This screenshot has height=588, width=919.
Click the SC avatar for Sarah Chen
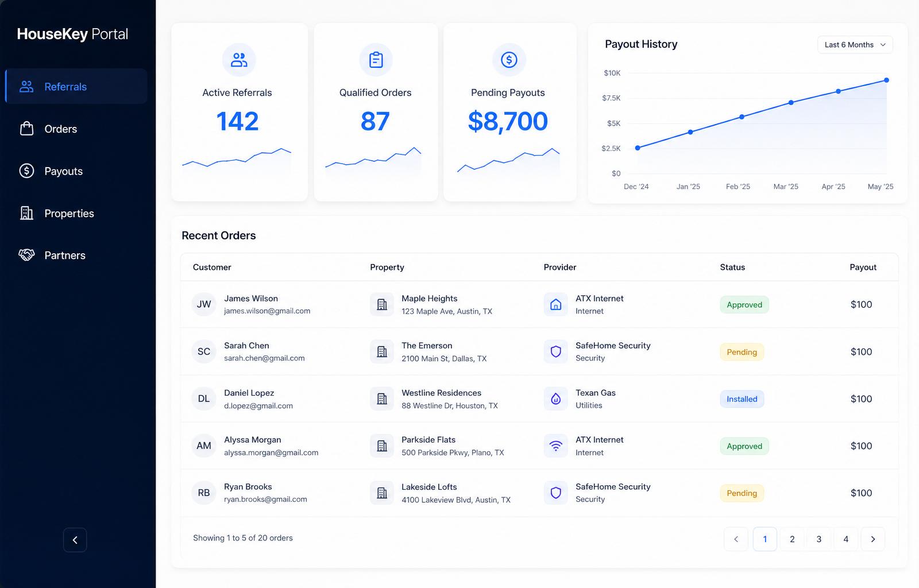[x=204, y=351]
